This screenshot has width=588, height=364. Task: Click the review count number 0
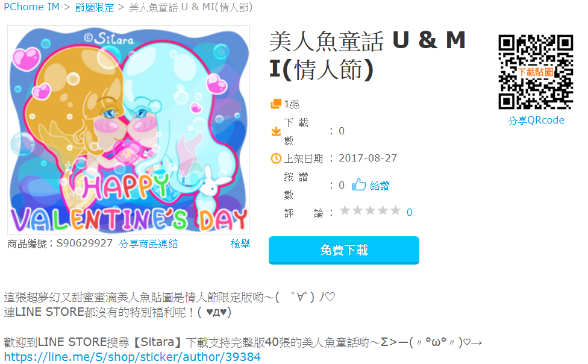point(410,212)
